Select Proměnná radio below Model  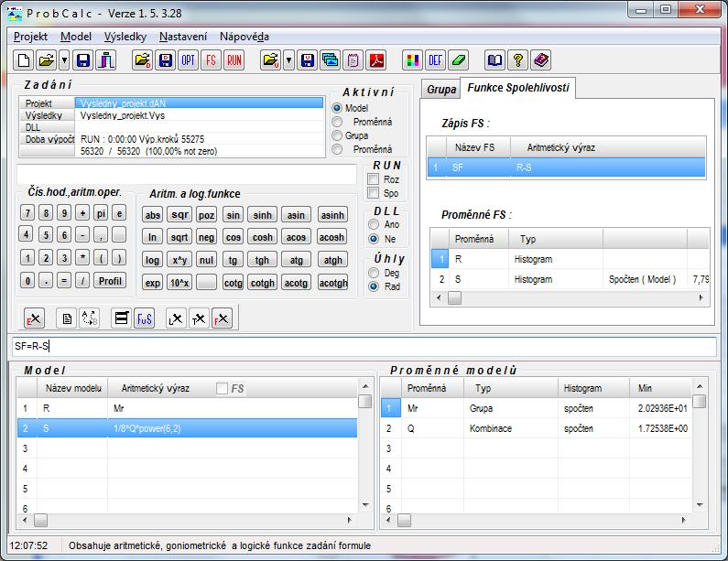click(x=337, y=122)
